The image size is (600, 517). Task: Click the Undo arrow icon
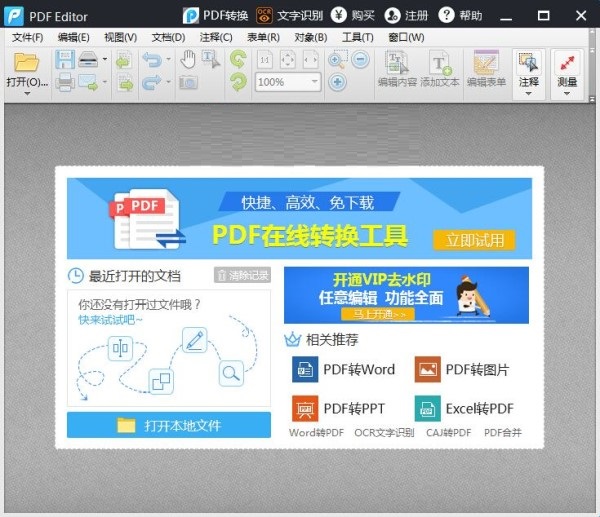pyautogui.click(x=152, y=60)
